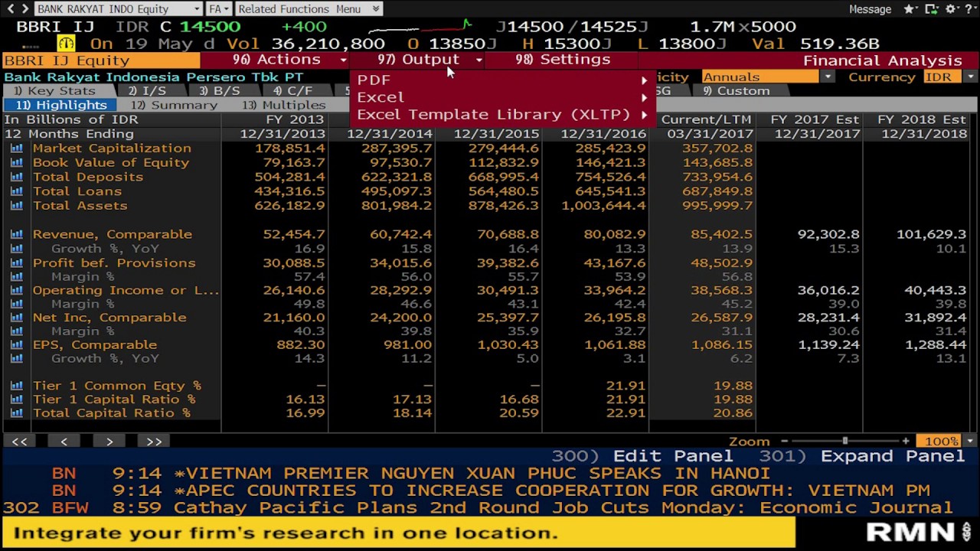This screenshot has width=980, height=551.
Task: Select the 12) Summary subtab
Action: 174,105
